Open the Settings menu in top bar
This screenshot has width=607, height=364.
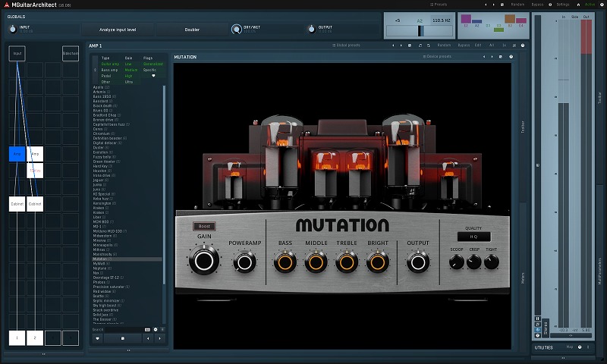coord(562,4)
